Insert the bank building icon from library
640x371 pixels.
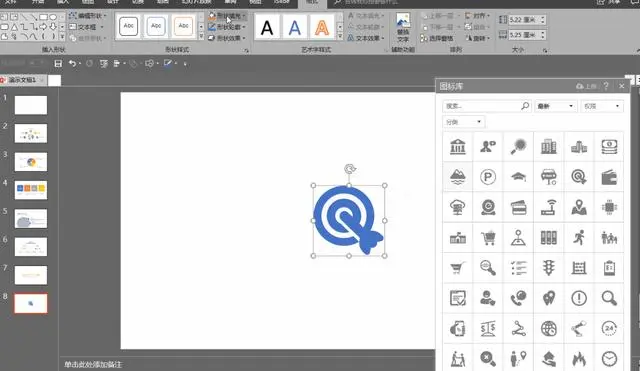tap(458, 147)
